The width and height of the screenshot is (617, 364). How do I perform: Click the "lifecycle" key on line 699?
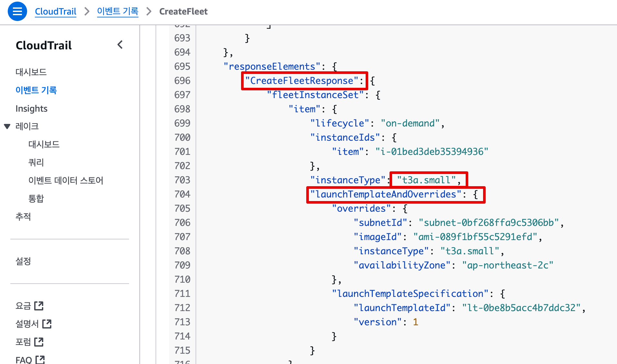(339, 123)
